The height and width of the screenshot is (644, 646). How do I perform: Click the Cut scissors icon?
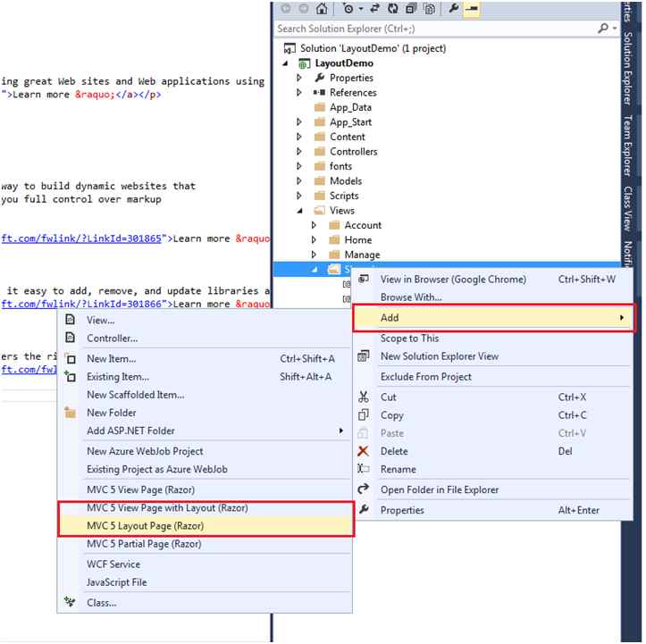[x=364, y=397]
